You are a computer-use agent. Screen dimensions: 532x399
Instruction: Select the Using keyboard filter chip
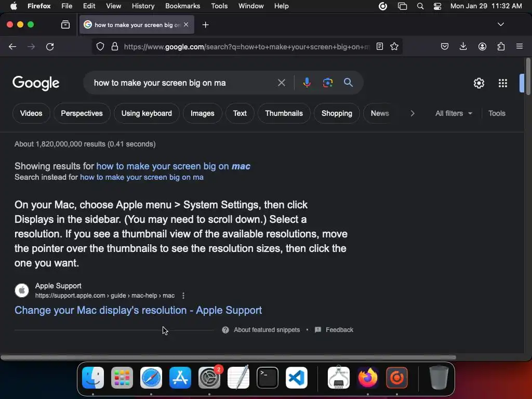pos(147,113)
